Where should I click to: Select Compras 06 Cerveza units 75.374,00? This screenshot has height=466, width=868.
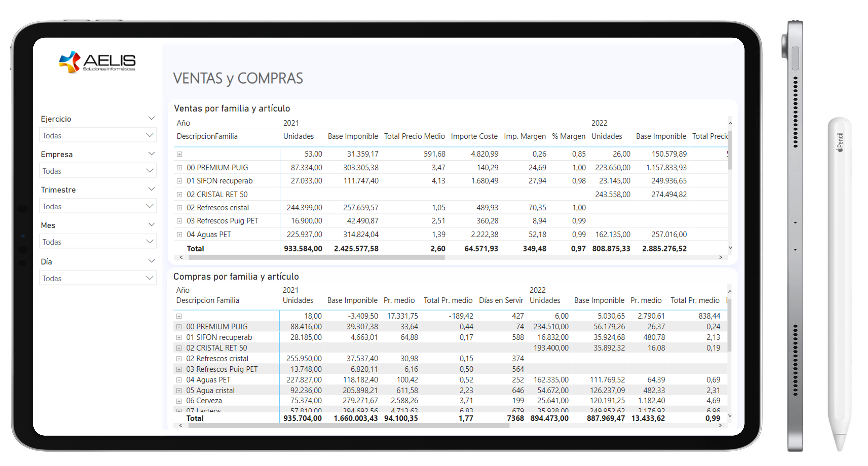tap(306, 401)
